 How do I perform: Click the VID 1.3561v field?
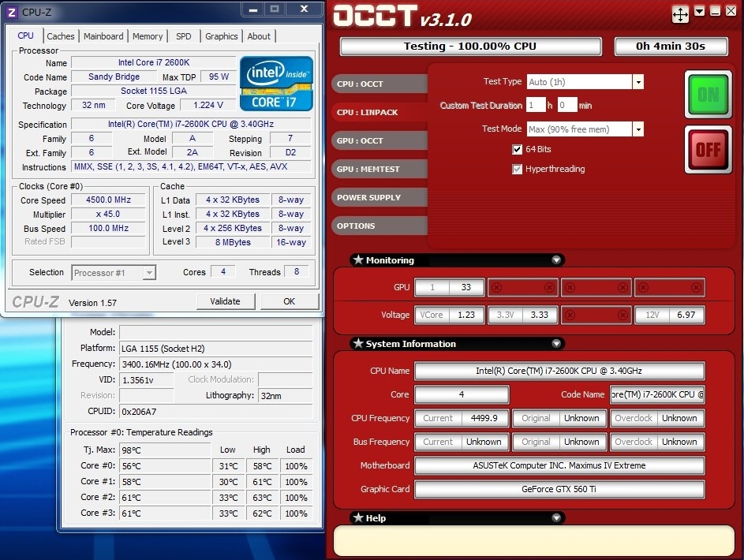point(146,380)
